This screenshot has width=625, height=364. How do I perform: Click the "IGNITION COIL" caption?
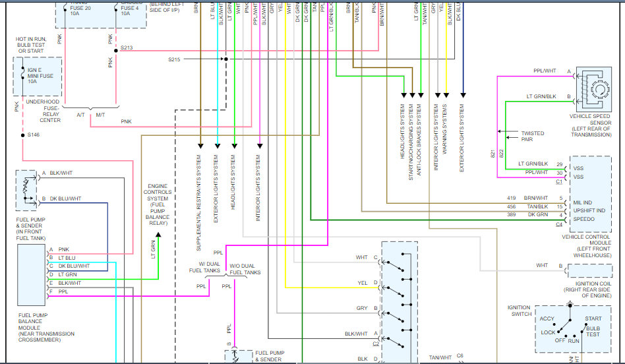[587, 290]
